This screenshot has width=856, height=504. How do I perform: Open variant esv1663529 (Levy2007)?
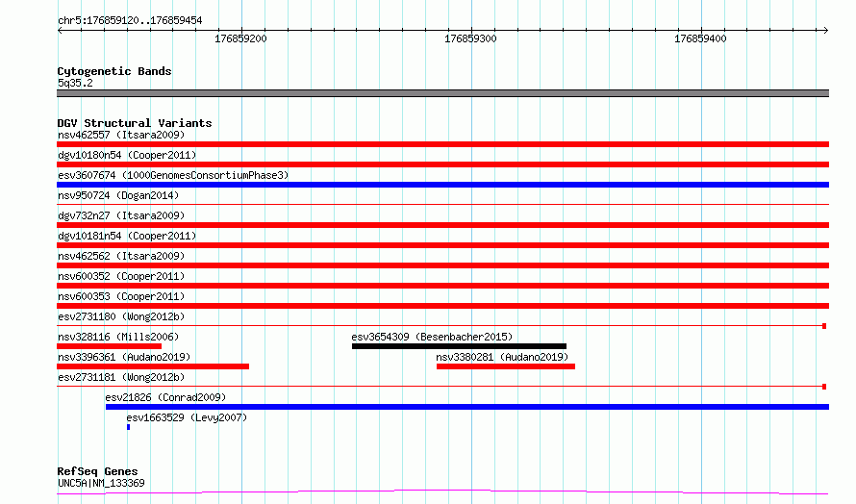point(187,417)
